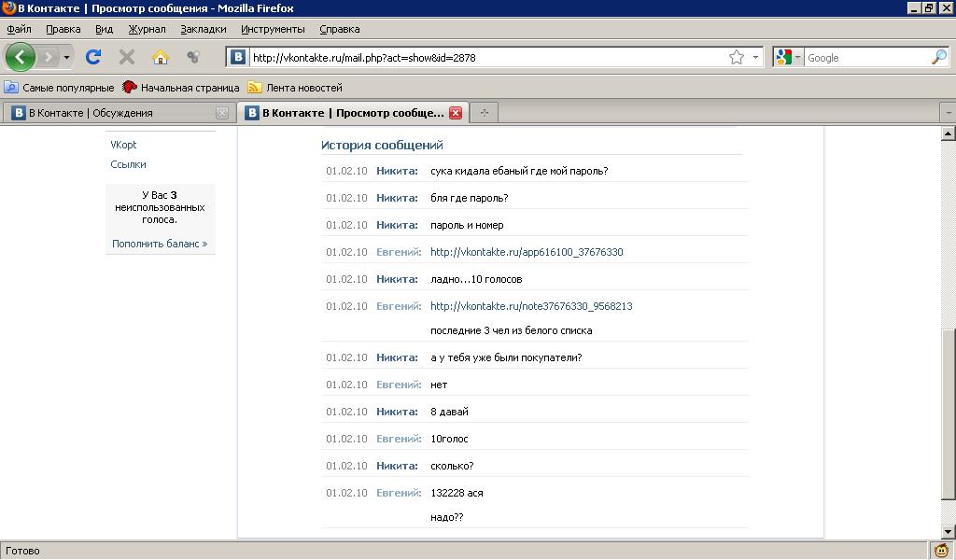Minimize the Firefox window
The height and width of the screenshot is (560, 956).
tap(913, 7)
